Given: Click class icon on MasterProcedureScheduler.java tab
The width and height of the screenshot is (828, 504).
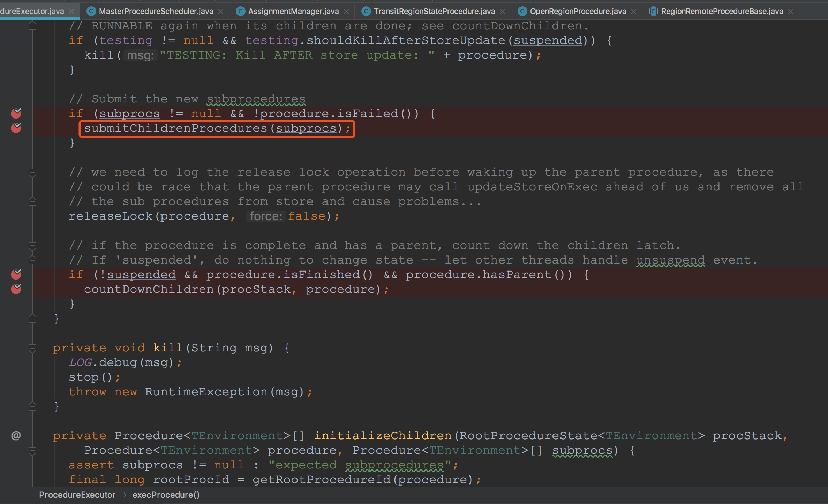Looking at the screenshot, I should (x=91, y=11).
